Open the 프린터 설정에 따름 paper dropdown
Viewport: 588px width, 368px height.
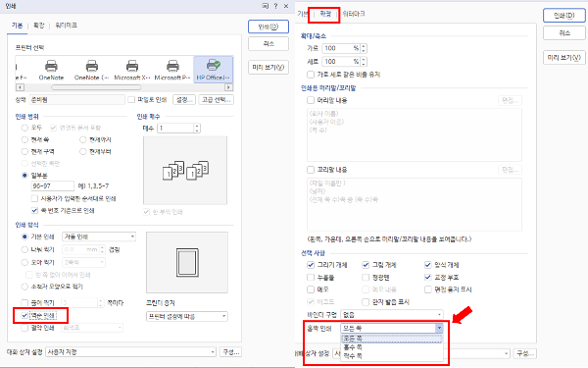tap(187, 316)
